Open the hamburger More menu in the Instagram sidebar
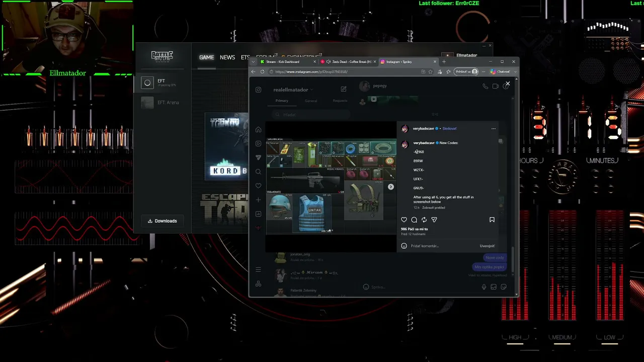This screenshot has height=362, width=644. 258,269
